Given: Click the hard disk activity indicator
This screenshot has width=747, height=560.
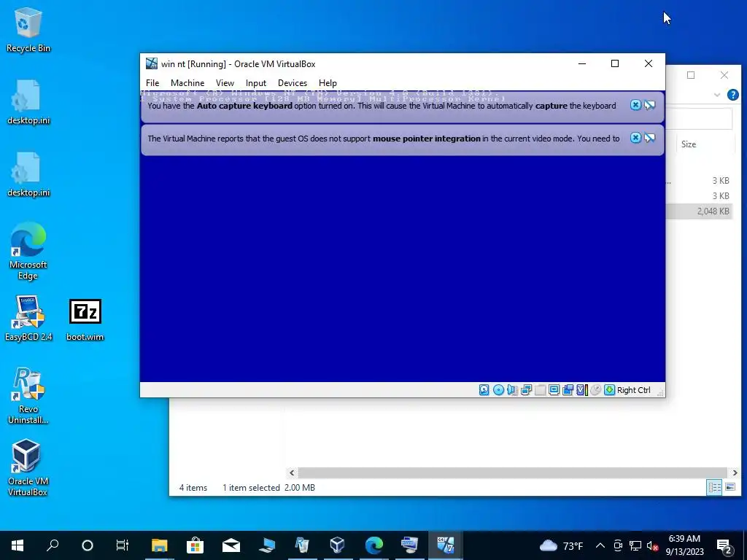Looking at the screenshot, I should 484,390.
